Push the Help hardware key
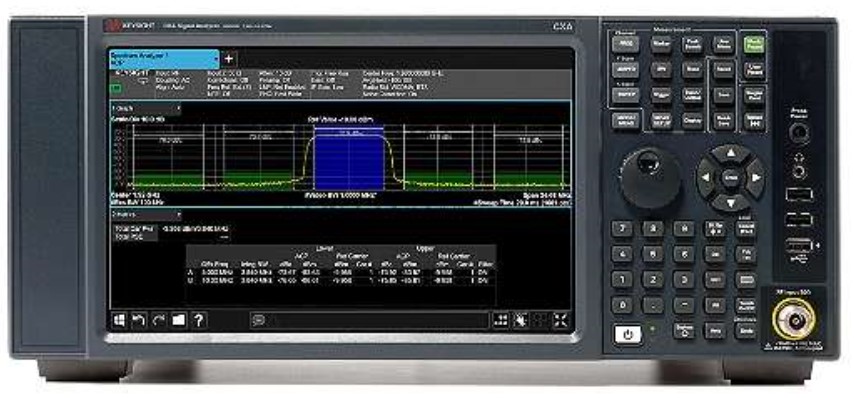Image resolution: width=854 pixels, height=398 pixels. click(x=715, y=330)
